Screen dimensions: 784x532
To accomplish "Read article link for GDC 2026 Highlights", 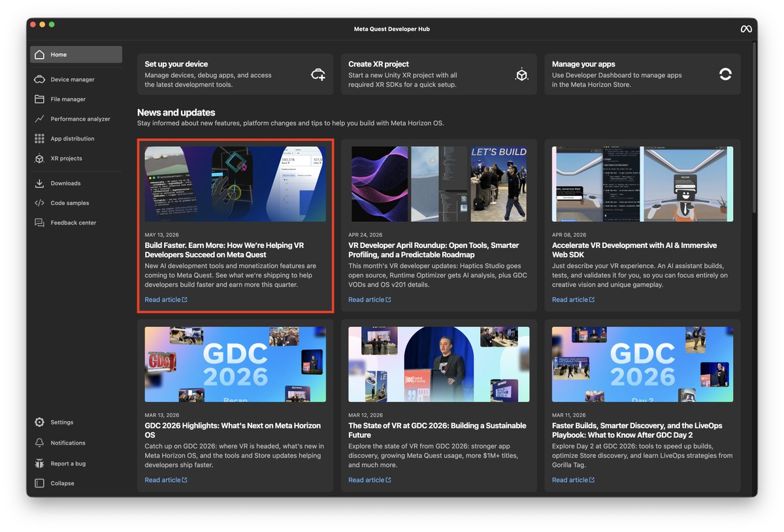I will [x=166, y=480].
